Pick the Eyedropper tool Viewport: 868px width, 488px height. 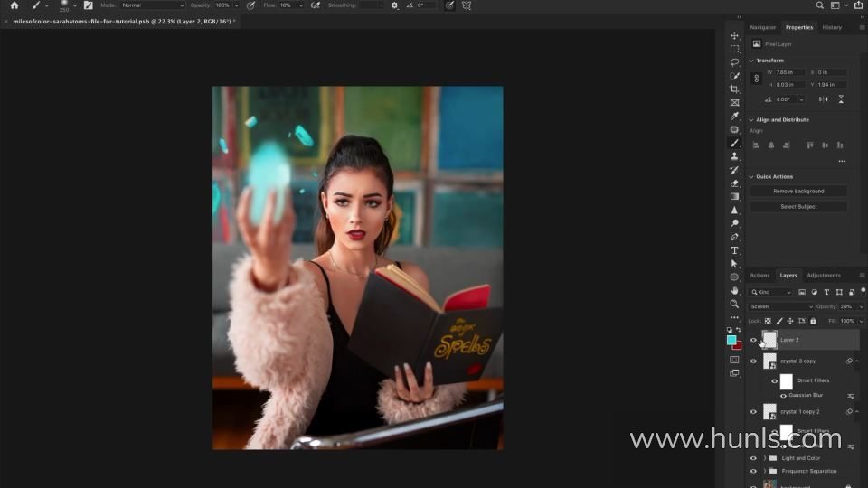(734, 117)
